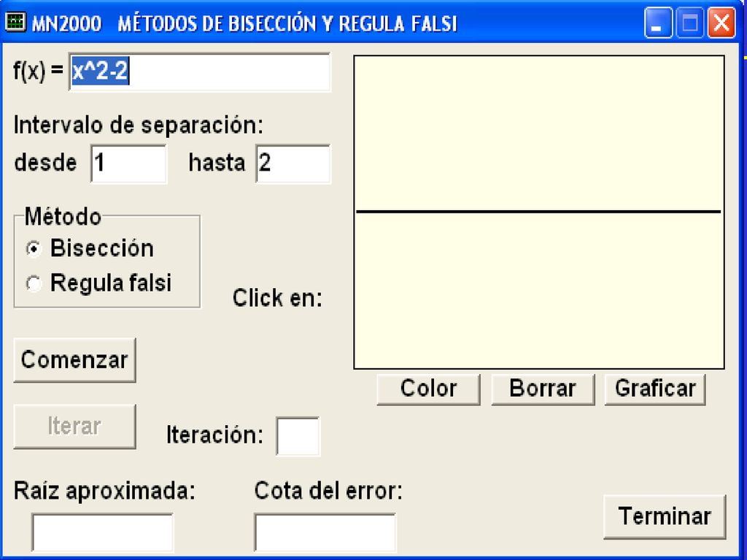Image resolution: width=747 pixels, height=560 pixels.
Task: Click the Cota del error result field
Action: 325,532
